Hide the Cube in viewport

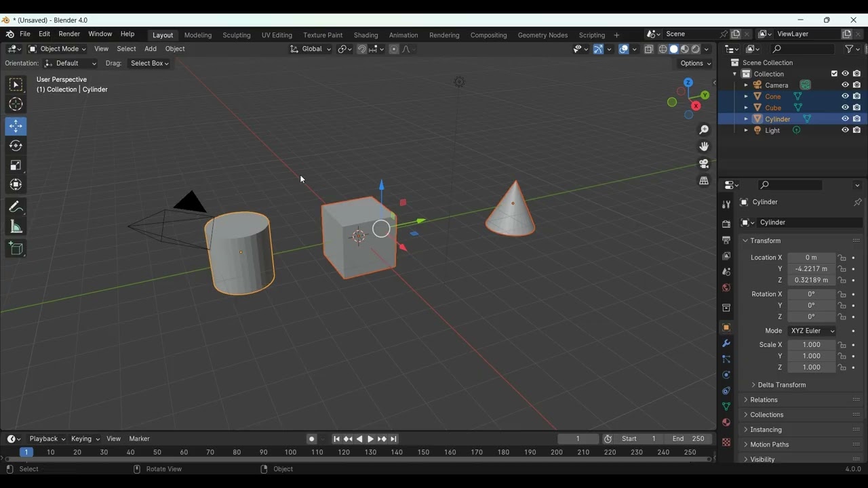(845, 108)
